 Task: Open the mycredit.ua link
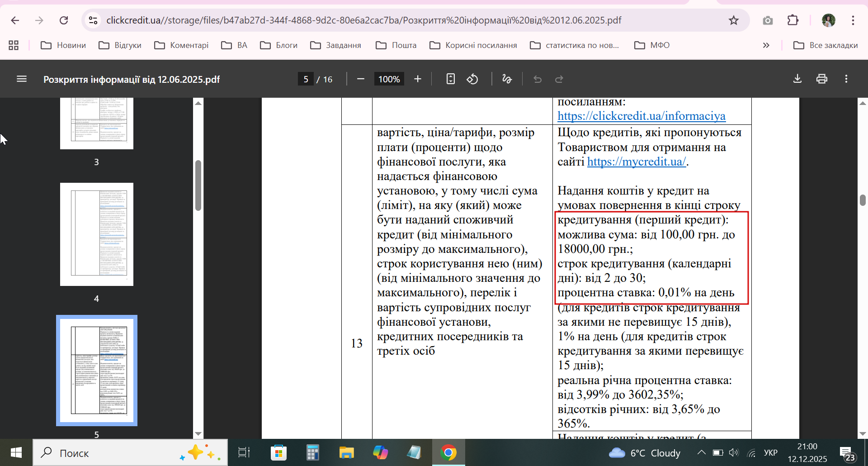coord(636,162)
